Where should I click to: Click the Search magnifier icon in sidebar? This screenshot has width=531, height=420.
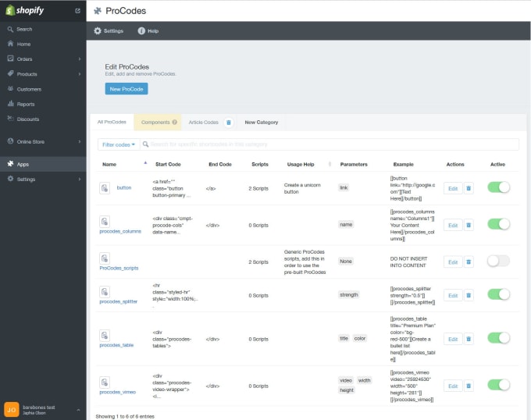click(x=10, y=30)
